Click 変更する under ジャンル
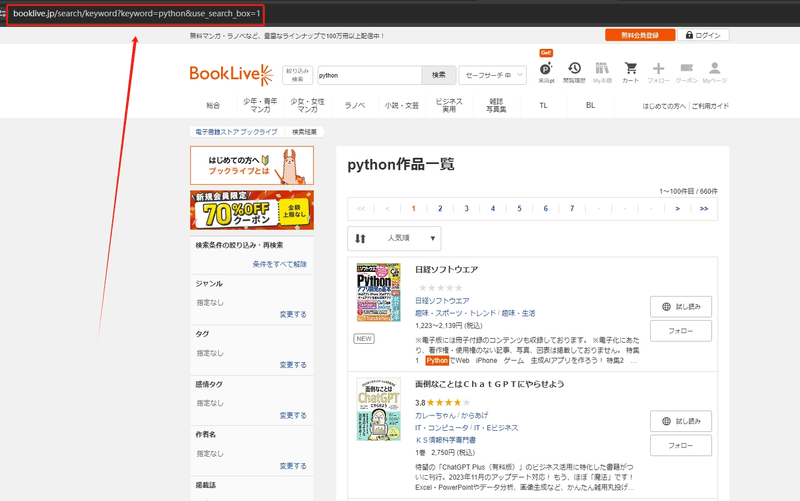Image resolution: width=800 pixels, height=501 pixels. coord(293,314)
